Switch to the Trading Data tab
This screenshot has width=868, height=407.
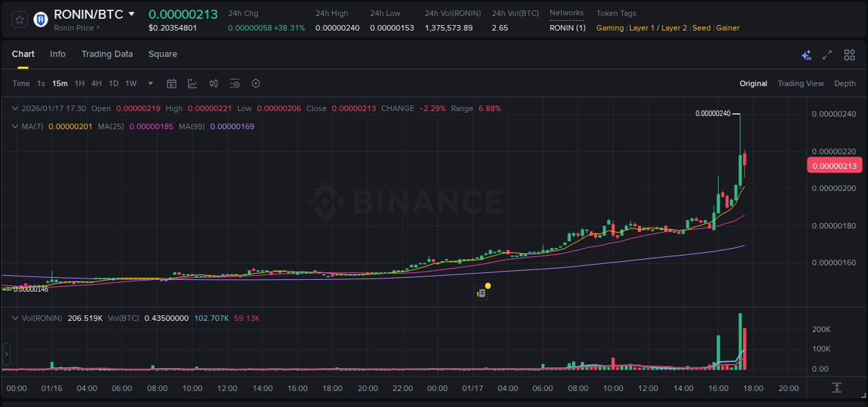point(107,53)
